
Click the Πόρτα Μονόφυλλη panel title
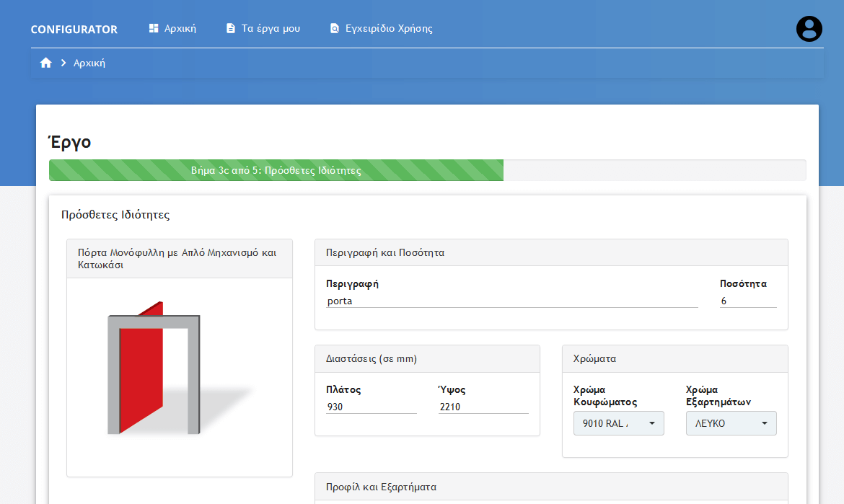click(177, 259)
